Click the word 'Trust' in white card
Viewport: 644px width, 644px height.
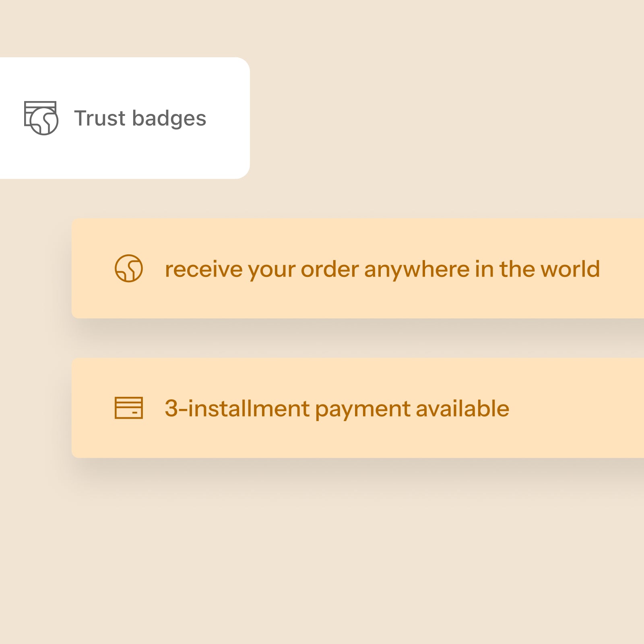[100, 118]
